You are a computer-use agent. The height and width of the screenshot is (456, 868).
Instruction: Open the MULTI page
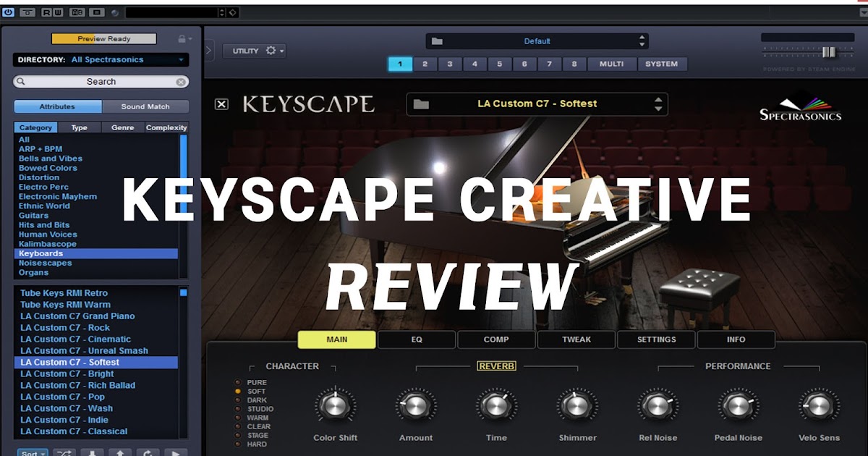(612, 64)
